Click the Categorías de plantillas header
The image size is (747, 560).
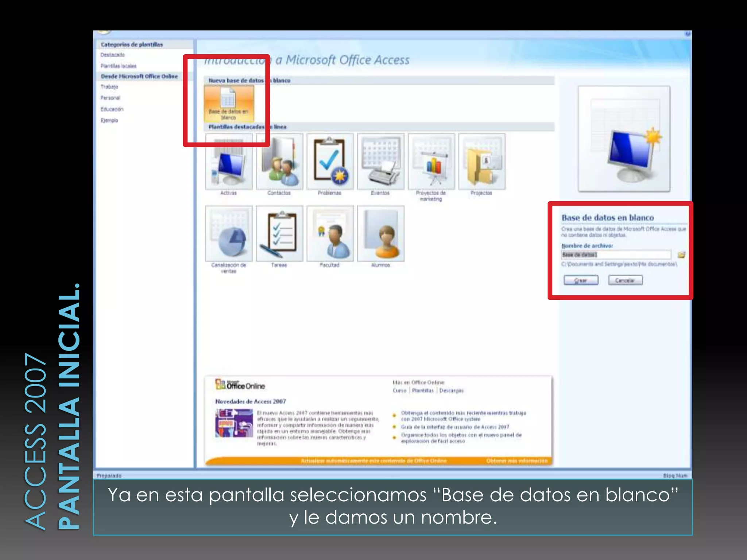pyautogui.click(x=132, y=44)
